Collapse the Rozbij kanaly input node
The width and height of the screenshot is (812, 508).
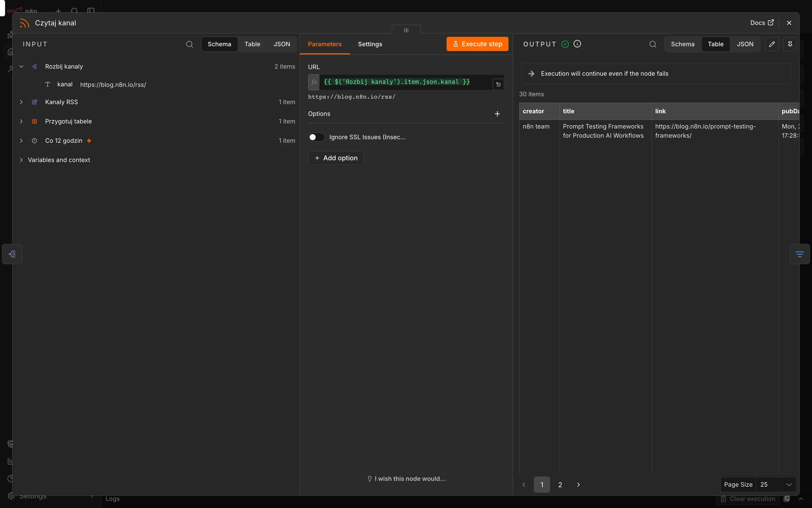(21, 67)
